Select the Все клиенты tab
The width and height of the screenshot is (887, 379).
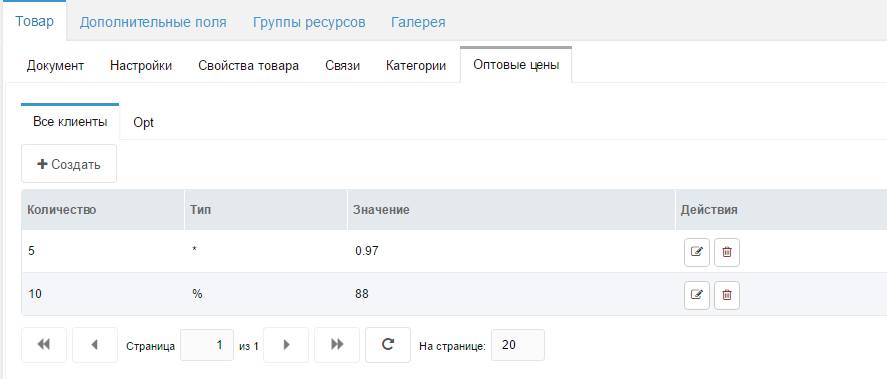coord(70,122)
